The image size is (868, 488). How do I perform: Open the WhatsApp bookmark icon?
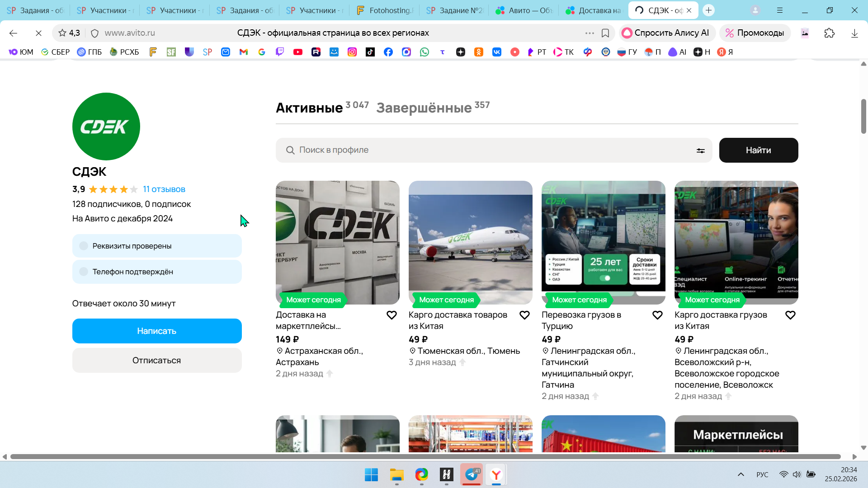point(424,52)
